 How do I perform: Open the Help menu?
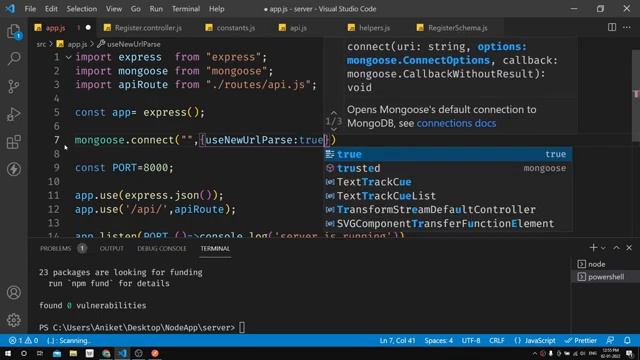click(x=216, y=9)
